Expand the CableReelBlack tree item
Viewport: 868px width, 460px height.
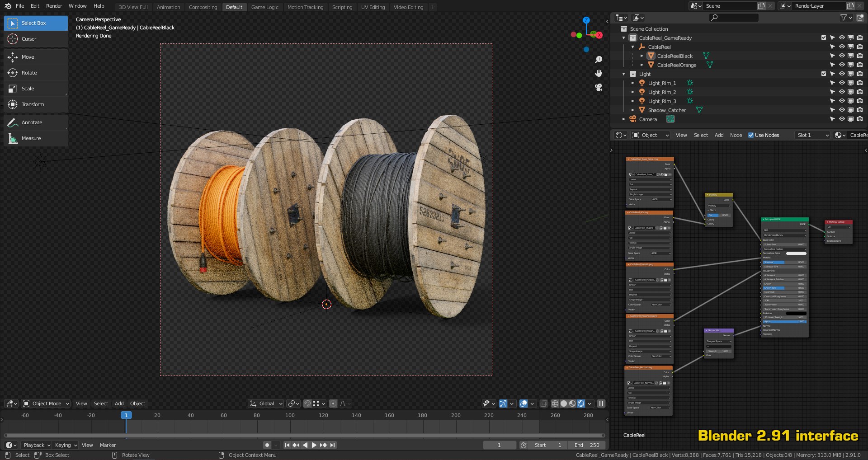pyautogui.click(x=642, y=56)
